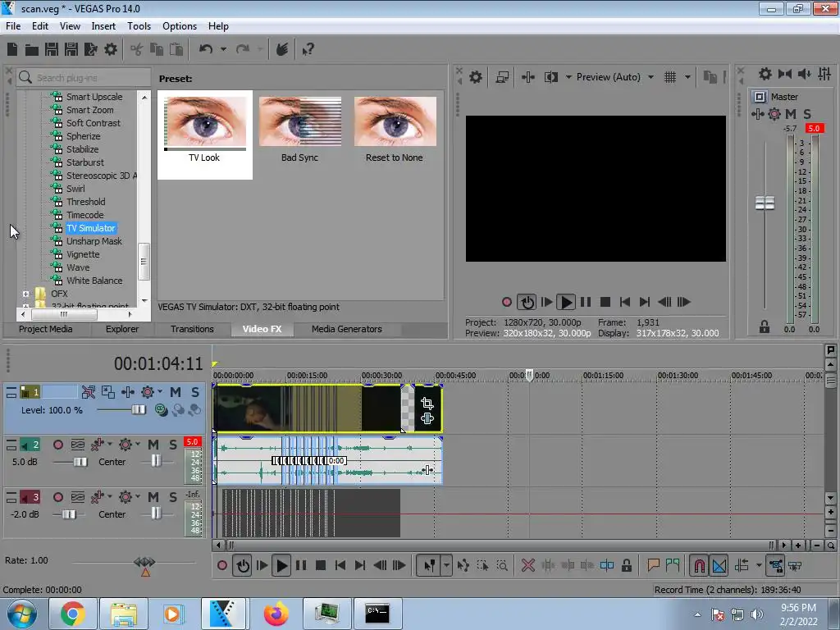Open a project via the folder icon
The height and width of the screenshot is (630, 840).
pyautogui.click(x=32, y=49)
